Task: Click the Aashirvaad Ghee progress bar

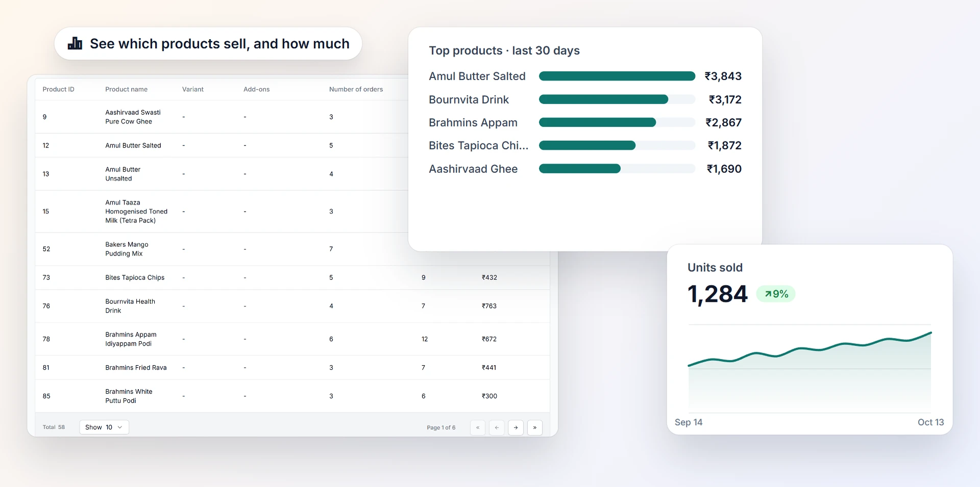Action: click(617, 169)
